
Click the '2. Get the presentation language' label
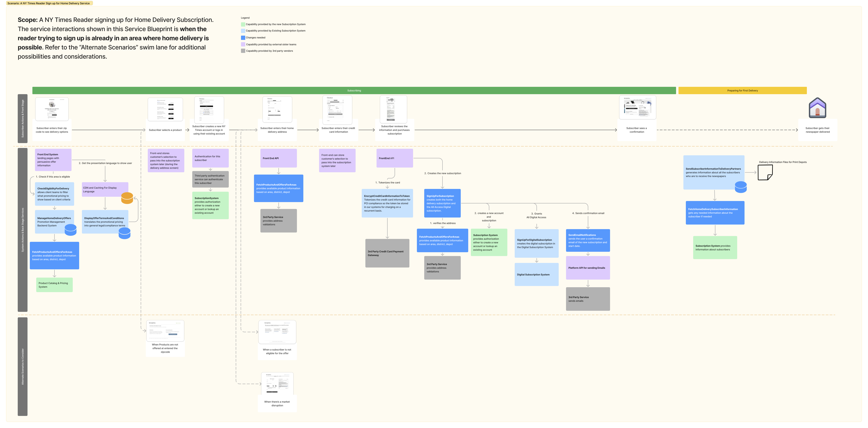pos(105,163)
